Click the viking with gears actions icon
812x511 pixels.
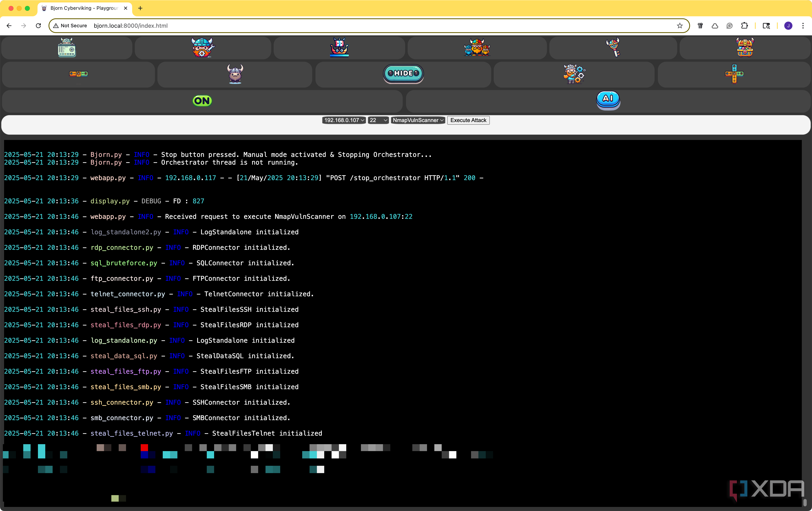[x=574, y=74]
